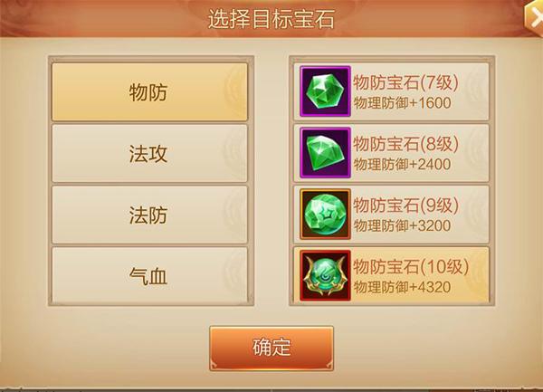Choose 物防宝石(7级) list entry
Screen dimensions: 543x392
pyautogui.click(x=391, y=91)
